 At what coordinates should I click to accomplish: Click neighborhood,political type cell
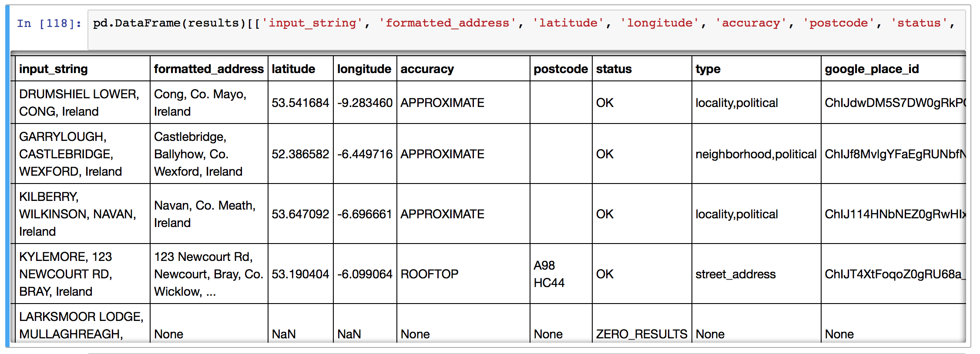pyautogui.click(x=756, y=154)
